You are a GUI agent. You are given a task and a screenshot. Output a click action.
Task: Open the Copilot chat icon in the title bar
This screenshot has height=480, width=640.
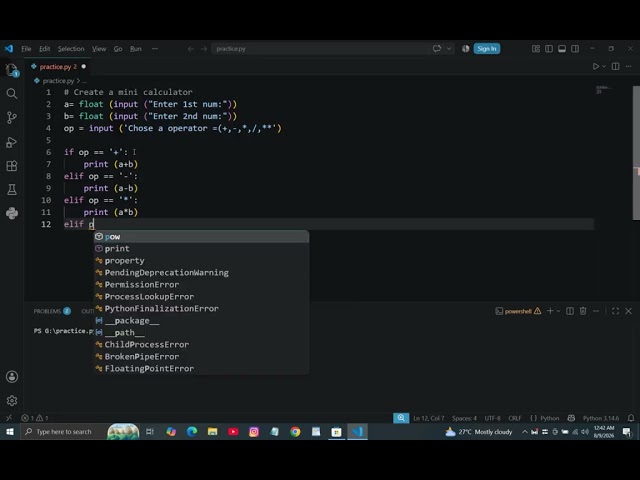[437, 49]
